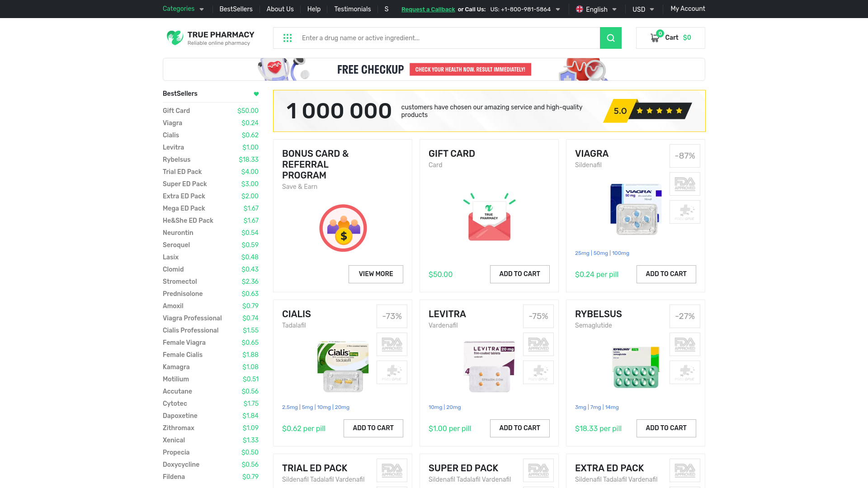868x488 pixels.
Task: Click the FDA Approved badge on Extra ED Pack
Action: pyautogui.click(x=685, y=470)
